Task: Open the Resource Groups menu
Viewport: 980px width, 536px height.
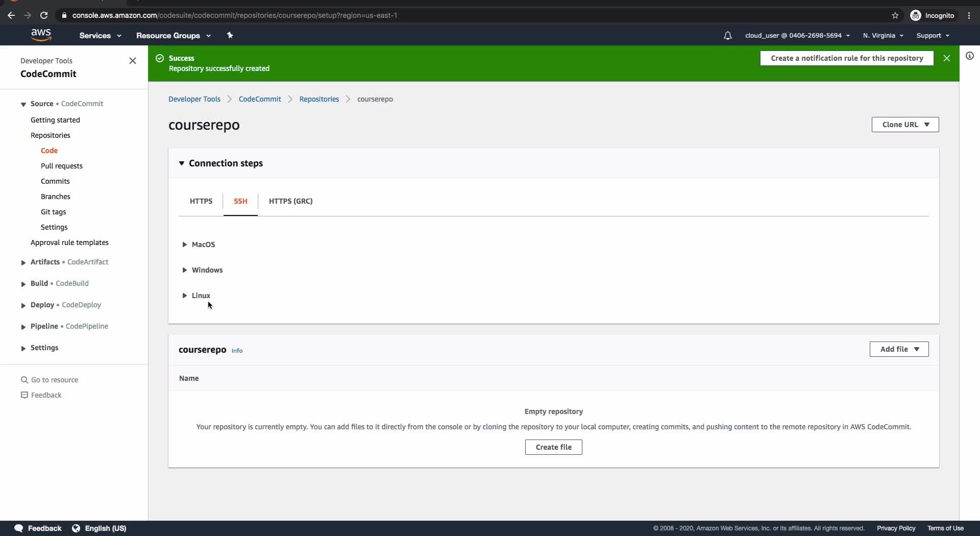Action: tap(173, 35)
